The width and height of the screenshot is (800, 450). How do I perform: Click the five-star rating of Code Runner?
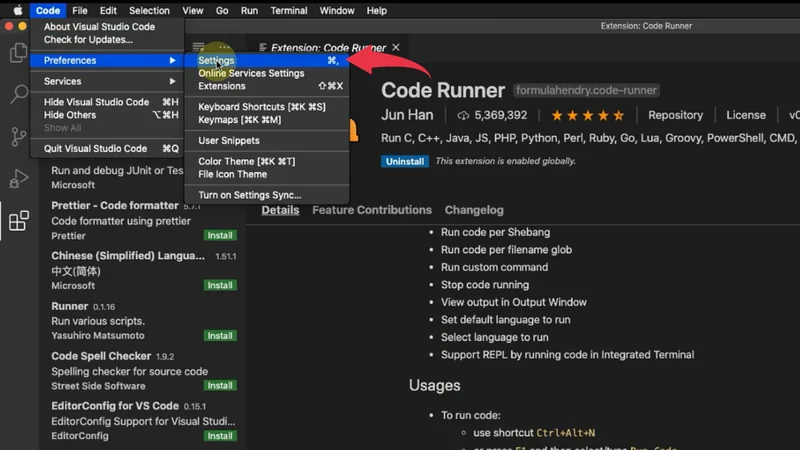(587, 116)
